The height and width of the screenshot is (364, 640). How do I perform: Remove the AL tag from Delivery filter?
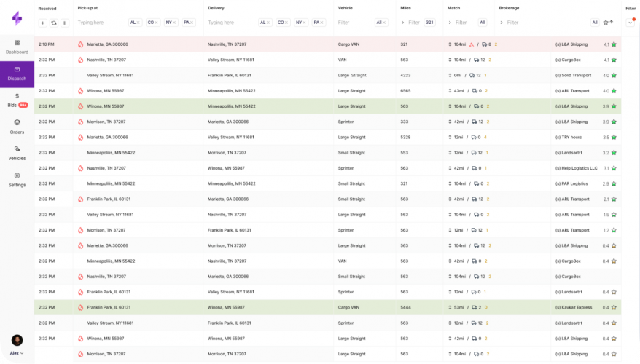click(268, 23)
